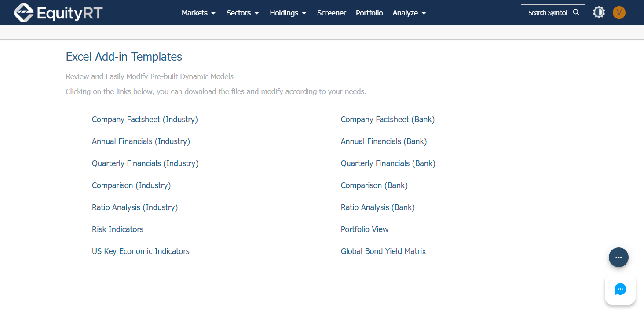
Task: Download Quarterly Financials (Bank) template
Action: [388, 163]
